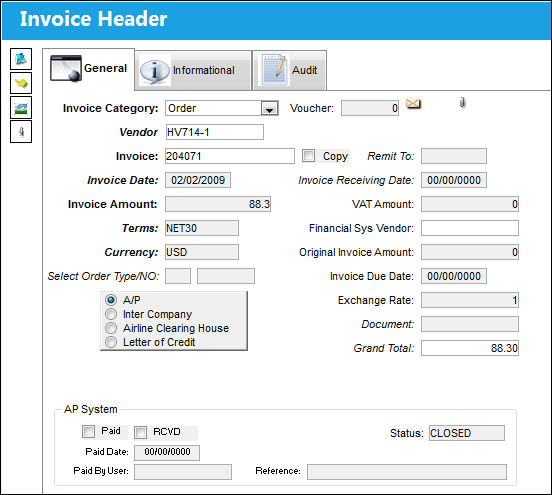Click the Vendor field showing HV714-1
Screen dimensions: 552x495
tap(214, 132)
